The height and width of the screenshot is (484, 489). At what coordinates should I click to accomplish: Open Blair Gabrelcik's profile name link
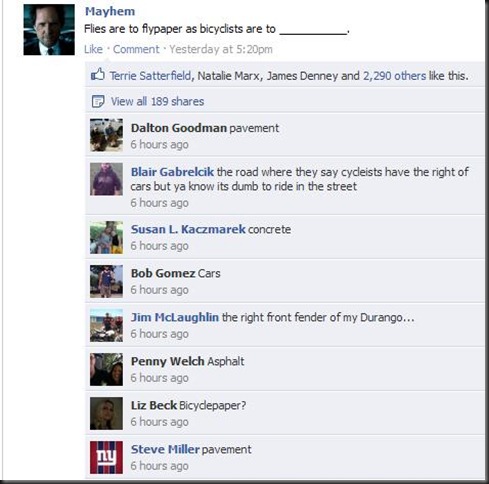172,172
